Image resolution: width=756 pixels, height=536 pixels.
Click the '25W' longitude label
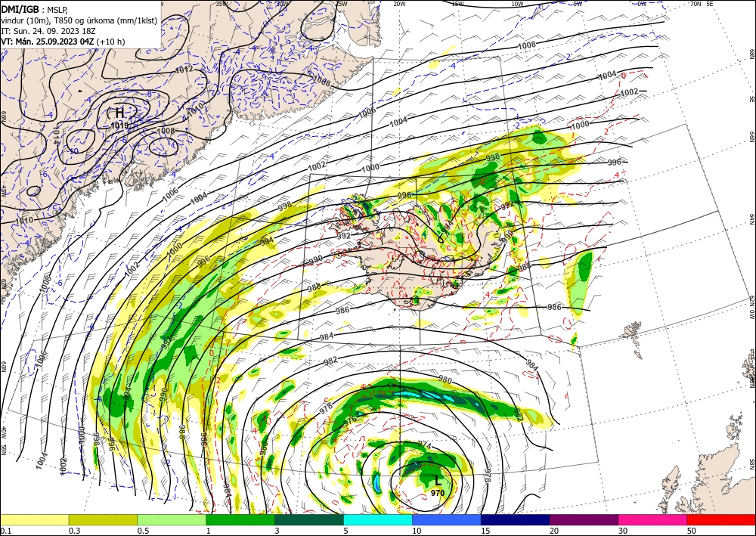click(x=340, y=4)
